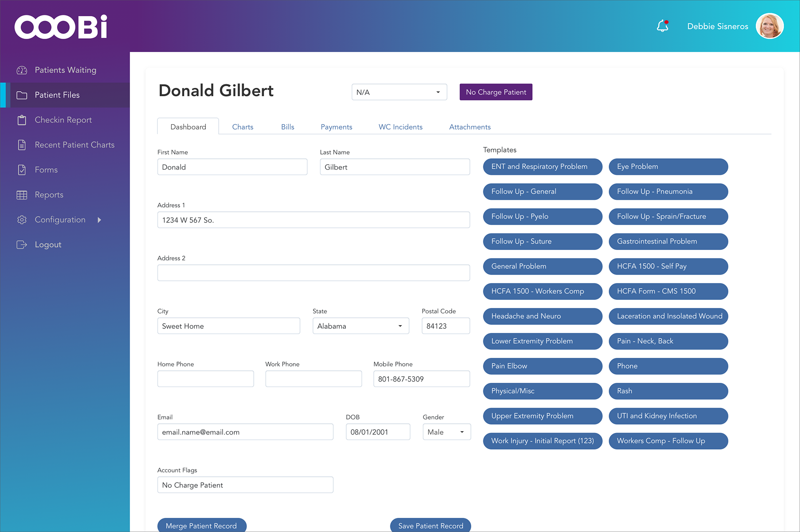Select HCFA 1500 - Self Pay template
Viewport: 800px width, 532px height.
point(668,267)
